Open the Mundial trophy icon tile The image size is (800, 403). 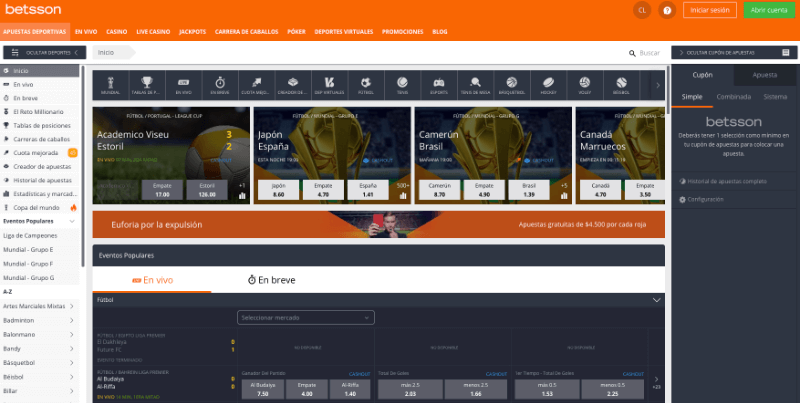tap(110, 85)
